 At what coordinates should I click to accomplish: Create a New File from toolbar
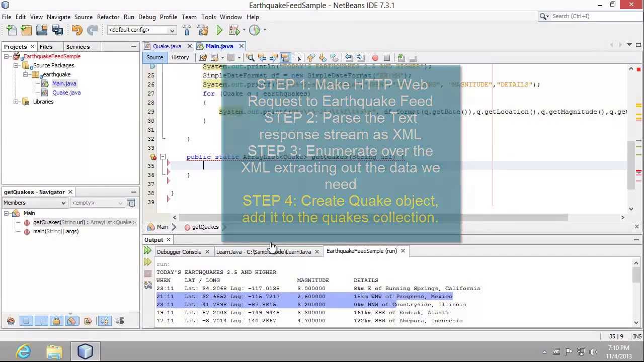[x=11, y=30]
